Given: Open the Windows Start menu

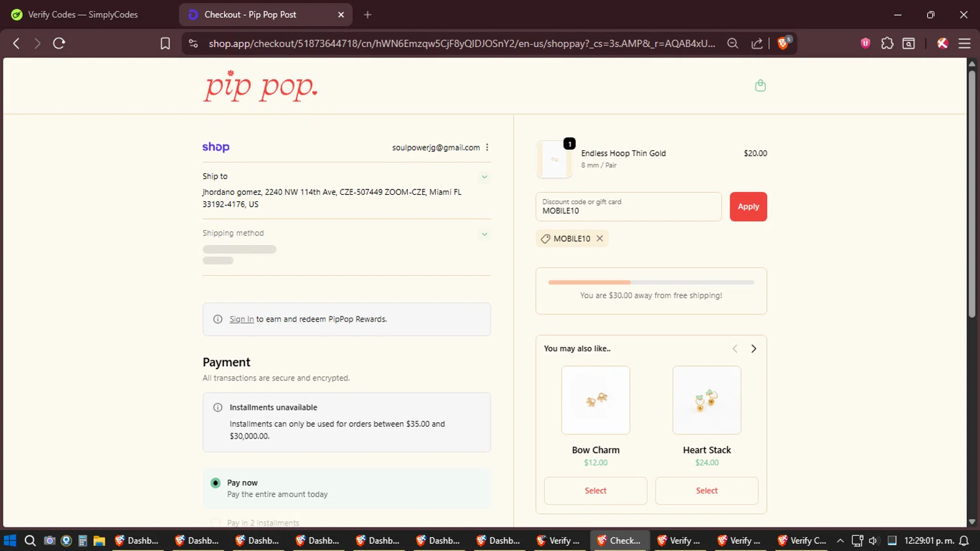Looking at the screenshot, I should (10, 541).
